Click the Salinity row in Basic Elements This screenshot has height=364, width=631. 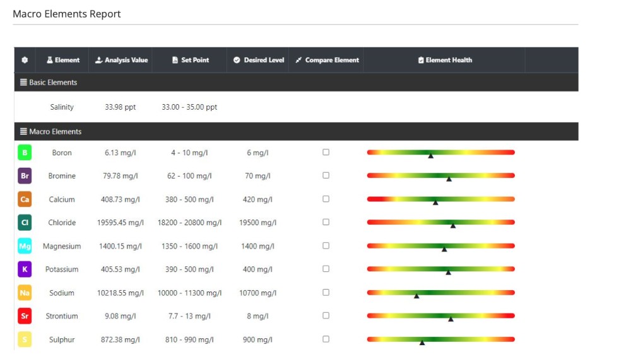(61, 107)
